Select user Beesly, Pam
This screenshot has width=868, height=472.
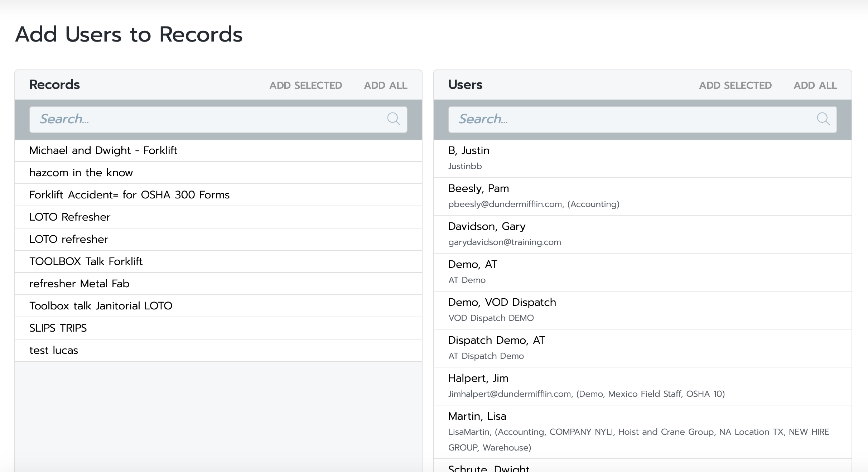point(642,196)
